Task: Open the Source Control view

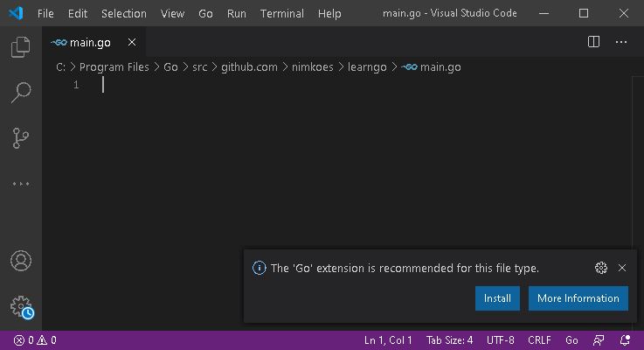Action: [x=21, y=137]
